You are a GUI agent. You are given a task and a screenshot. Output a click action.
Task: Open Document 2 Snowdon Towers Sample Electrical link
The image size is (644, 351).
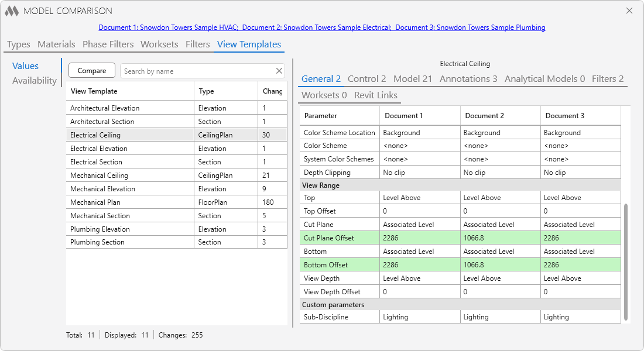[x=317, y=27]
